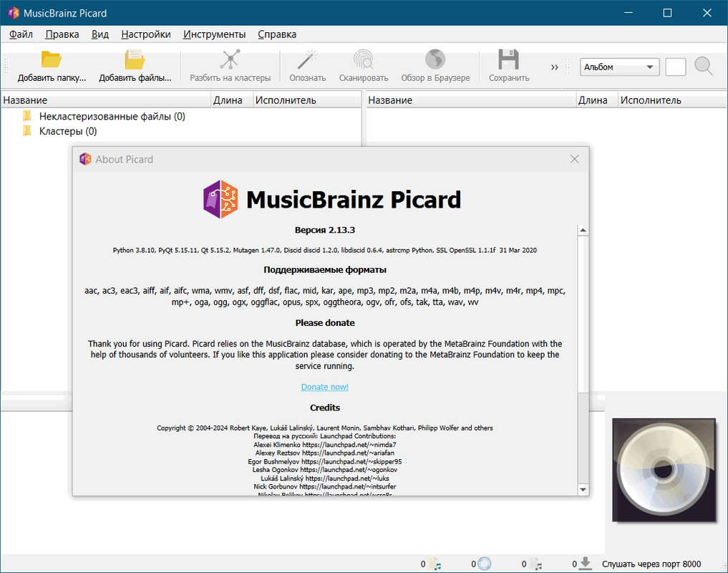Open the Настройки menu
Viewport: 728px width, 573px height.
point(146,34)
